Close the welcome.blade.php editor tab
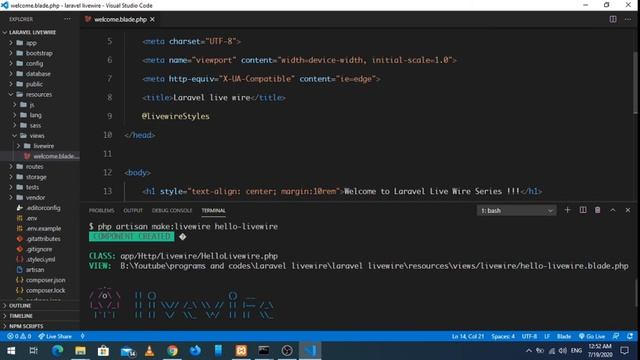The width and height of the screenshot is (640, 360). 152,20
